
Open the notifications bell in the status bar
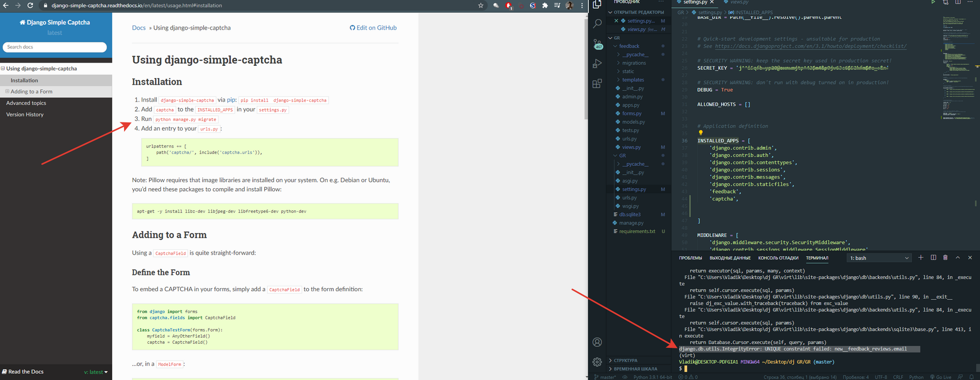click(971, 377)
